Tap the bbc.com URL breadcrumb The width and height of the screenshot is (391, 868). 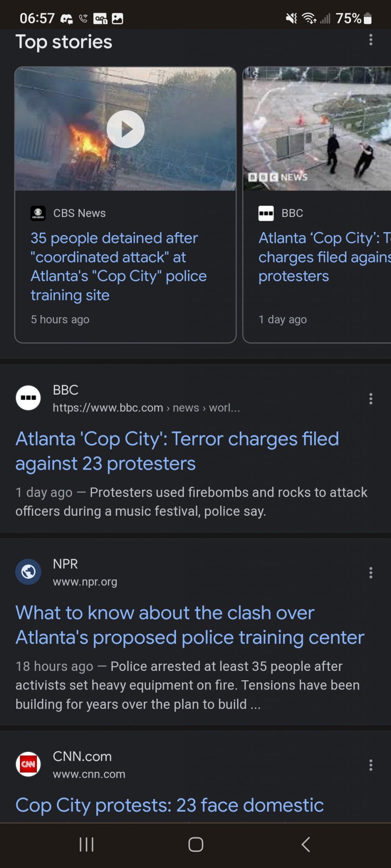146,408
